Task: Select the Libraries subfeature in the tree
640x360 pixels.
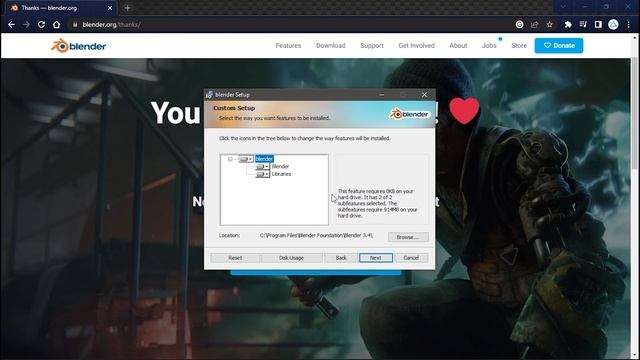Action: point(281,174)
